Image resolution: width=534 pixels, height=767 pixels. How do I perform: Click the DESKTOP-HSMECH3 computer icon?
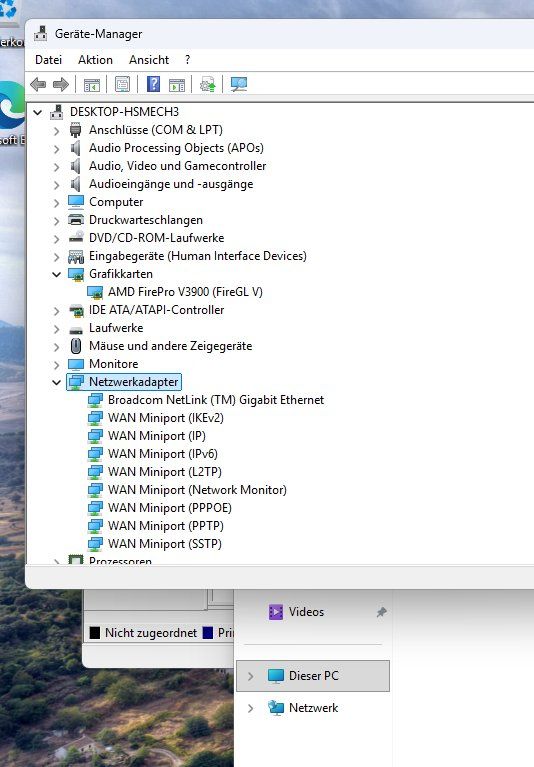[57, 112]
